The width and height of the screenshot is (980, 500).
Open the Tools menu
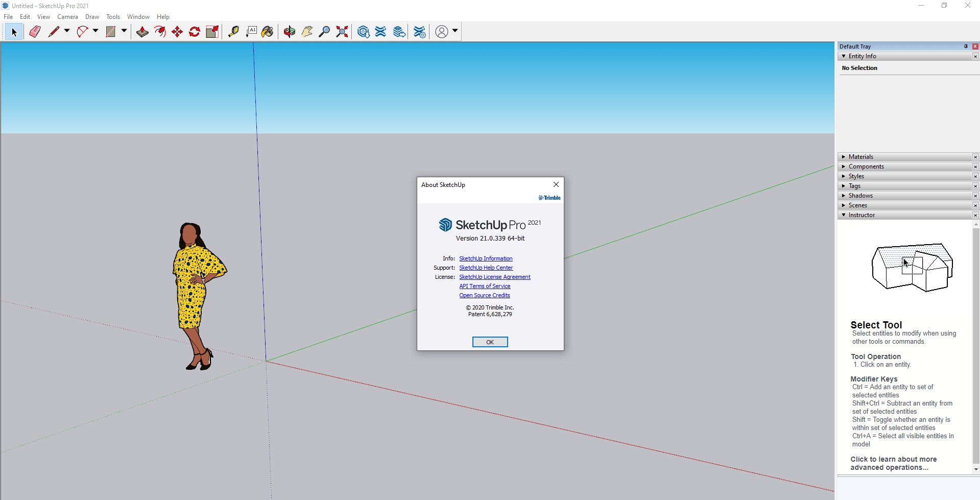point(113,17)
